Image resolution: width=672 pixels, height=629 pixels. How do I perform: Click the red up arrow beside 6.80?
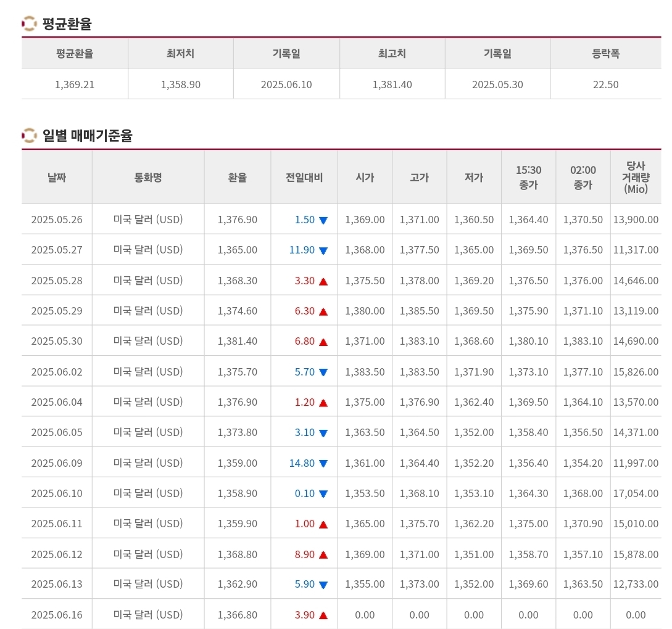point(323,342)
